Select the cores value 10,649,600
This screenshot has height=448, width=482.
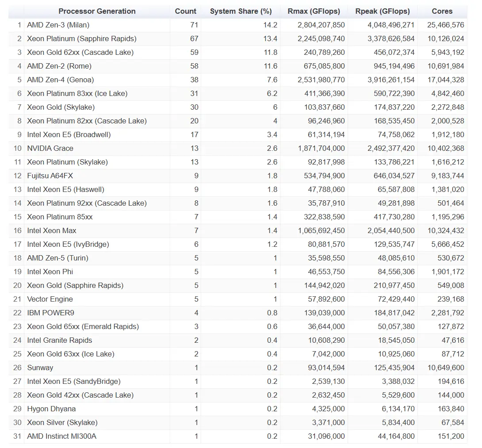[x=446, y=368]
